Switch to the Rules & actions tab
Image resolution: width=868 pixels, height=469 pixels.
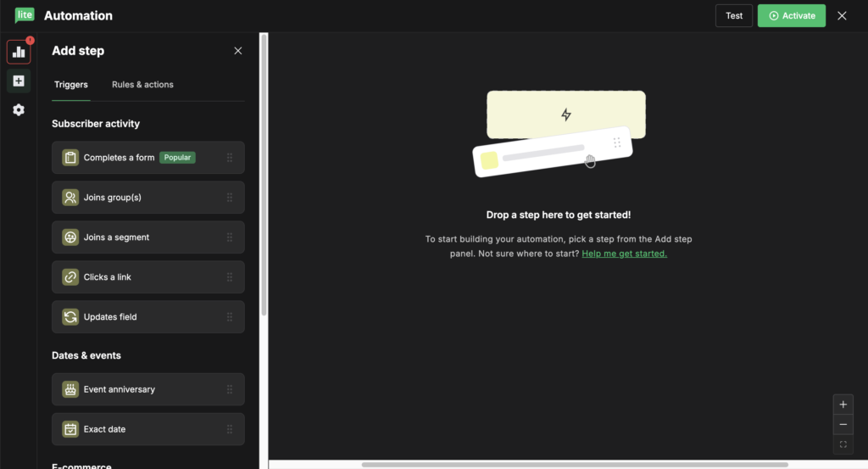(x=142, y=85)
